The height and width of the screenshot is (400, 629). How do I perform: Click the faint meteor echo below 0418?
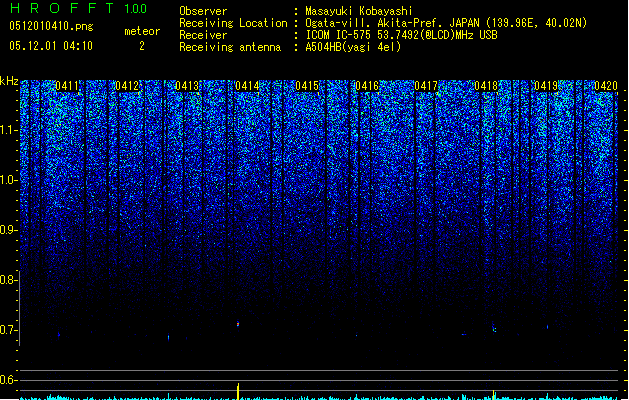tap(494, 328)
